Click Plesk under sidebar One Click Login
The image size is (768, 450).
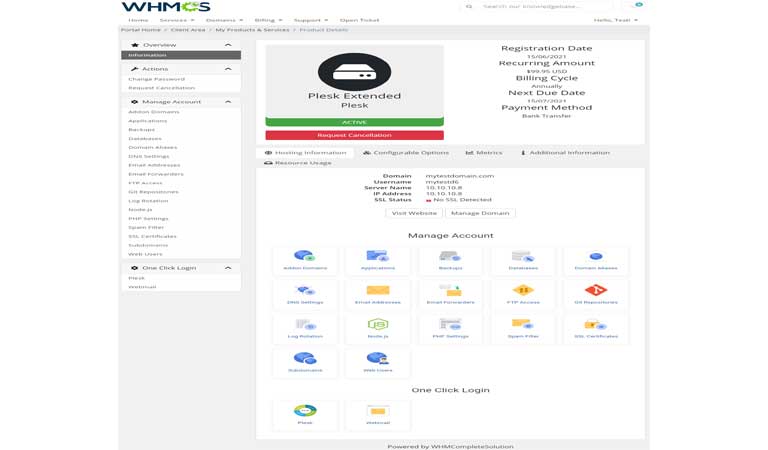pyautogui.click(x=136, y=278)
